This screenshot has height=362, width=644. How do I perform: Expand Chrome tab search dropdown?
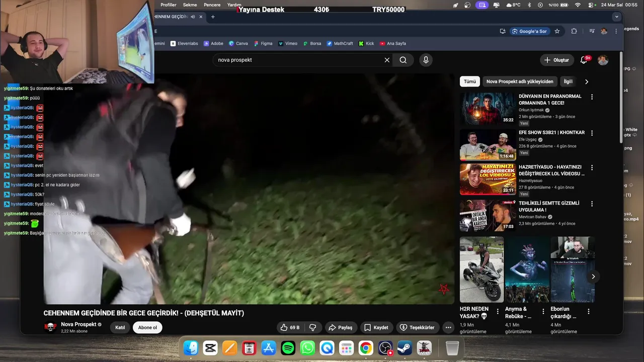point(617,17)
